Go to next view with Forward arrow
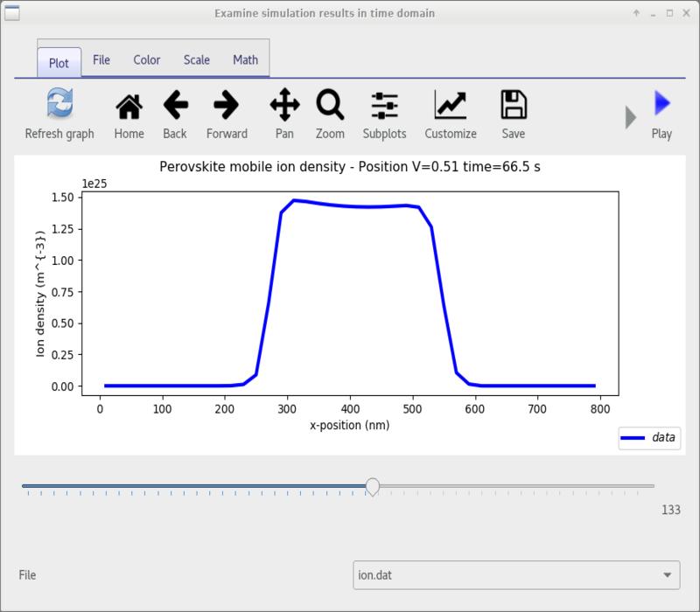The image size is (700, 612). pyautogui.click(x=227, y=105)
